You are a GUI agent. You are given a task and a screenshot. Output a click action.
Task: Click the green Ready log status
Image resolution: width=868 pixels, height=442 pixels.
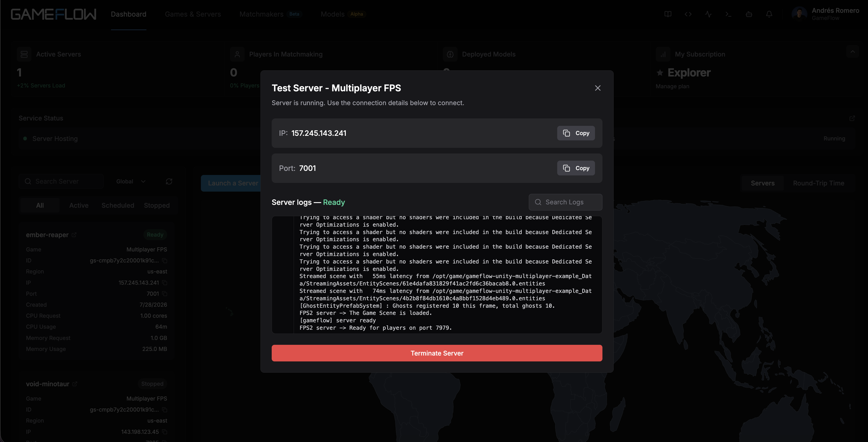coord(334,202)
